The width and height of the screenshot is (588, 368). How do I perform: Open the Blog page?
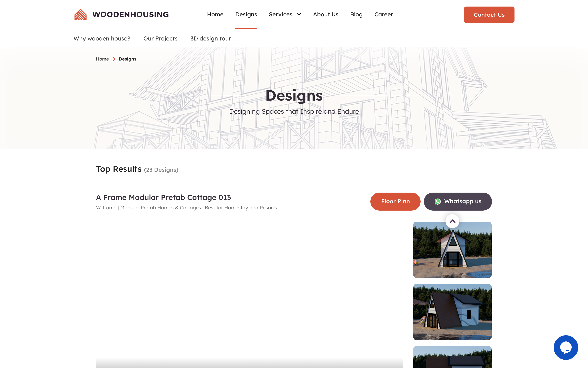coord(356,14)
